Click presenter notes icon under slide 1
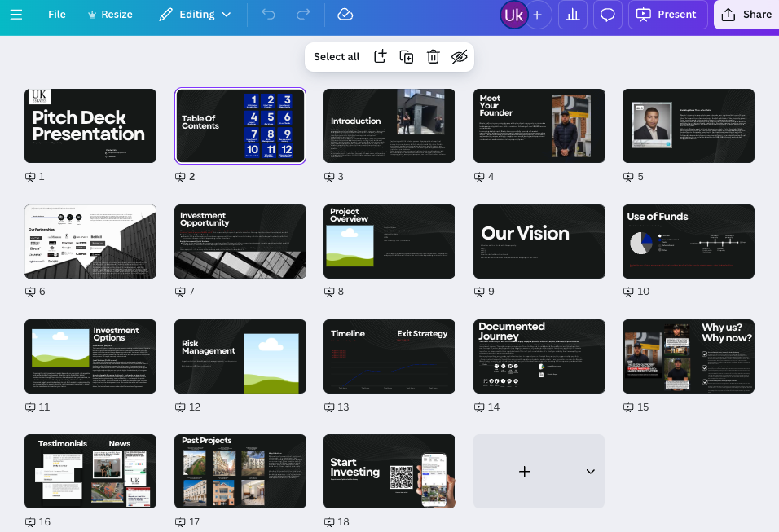Viewport: 779px width, 532px height. tap(30, 176)
